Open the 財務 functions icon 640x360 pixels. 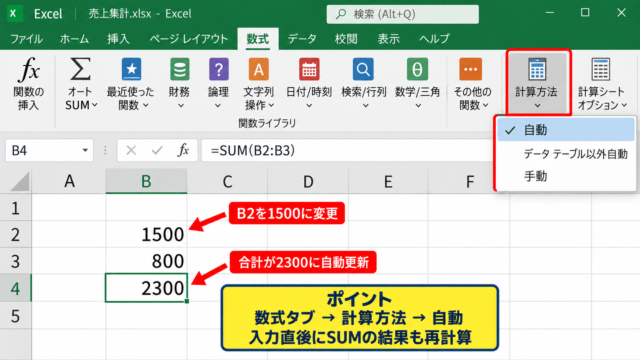(x=180, y=69)
